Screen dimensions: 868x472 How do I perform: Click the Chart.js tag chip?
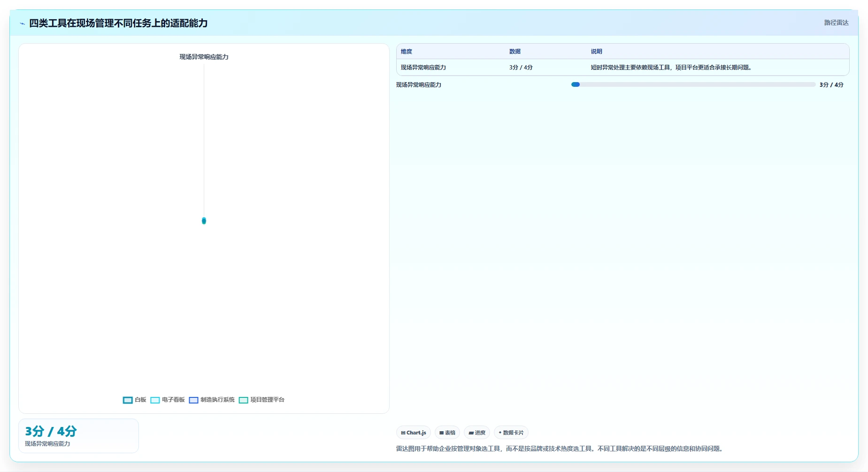[x=414, y=433]
